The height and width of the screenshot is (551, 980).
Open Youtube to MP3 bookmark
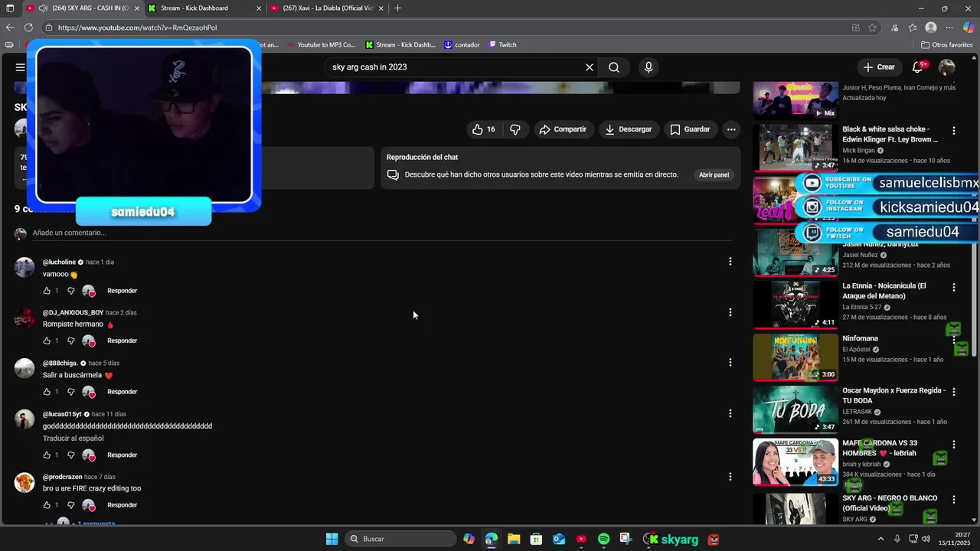tap(320, 45)
